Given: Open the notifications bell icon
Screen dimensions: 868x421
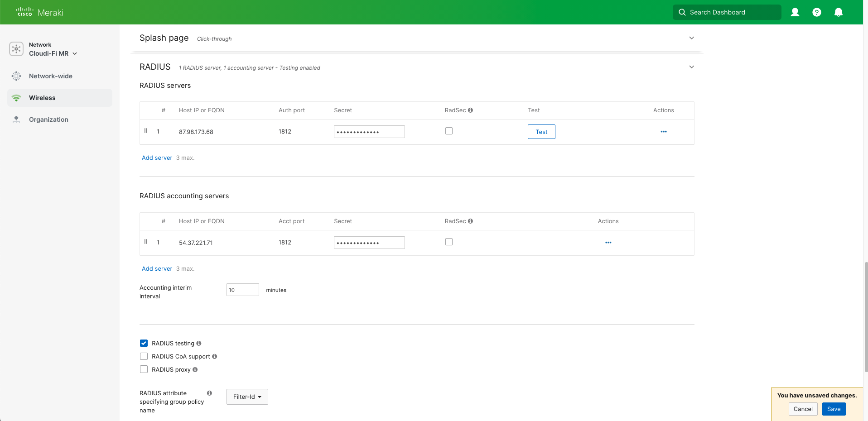Looking at the screenshot, I should (x=839, y=12).
